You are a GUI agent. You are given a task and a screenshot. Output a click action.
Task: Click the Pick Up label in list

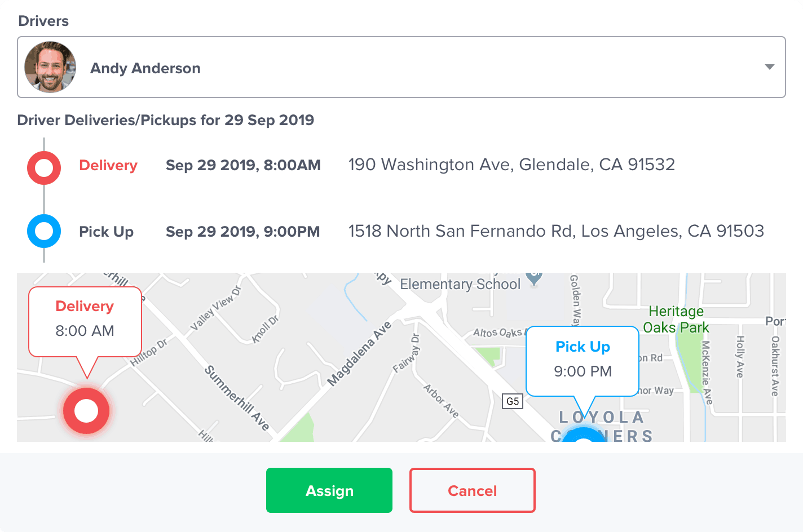(x=106, y=232)
